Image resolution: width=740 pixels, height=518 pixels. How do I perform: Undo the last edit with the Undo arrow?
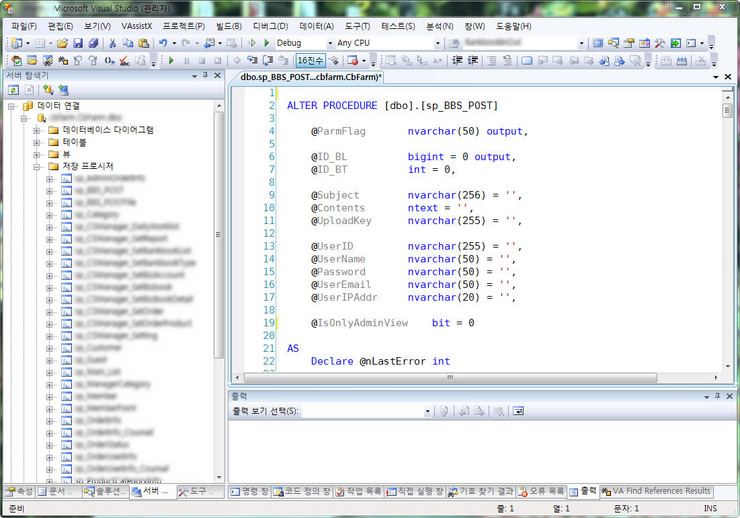coord(163,43)
